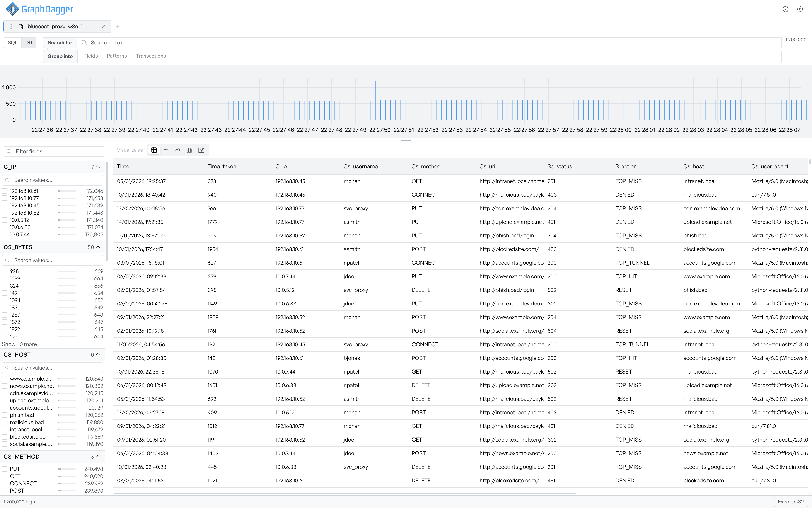Check the CONNECT method checkbox
The image size is (812, 508).
click(5, 484)
